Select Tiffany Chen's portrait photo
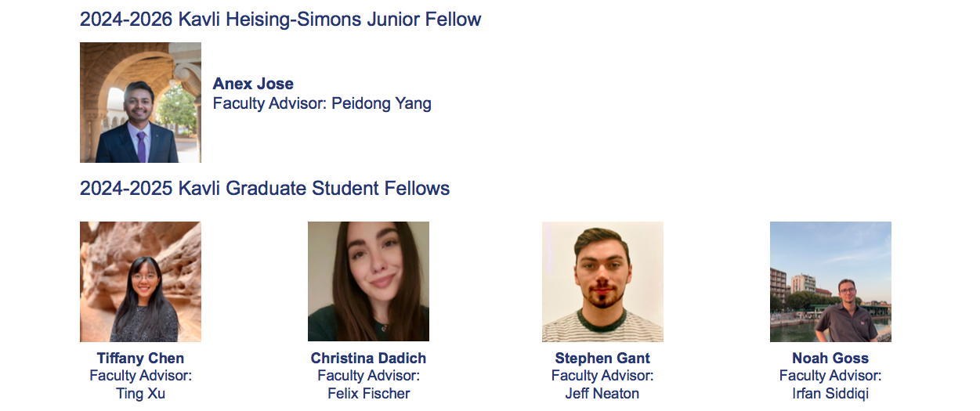Viewport: 980px width, 411px height. [140, 282]
